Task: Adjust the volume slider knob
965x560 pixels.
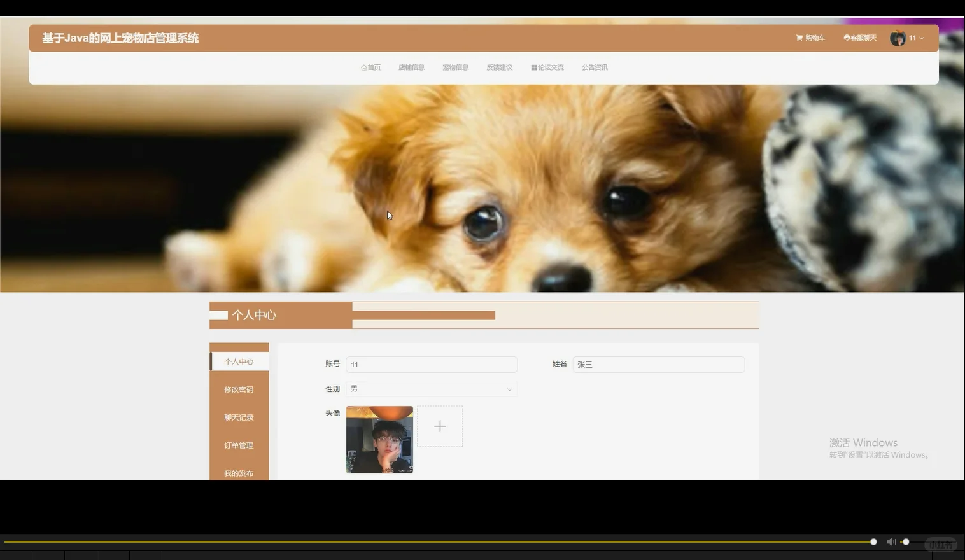Action: 906,542
